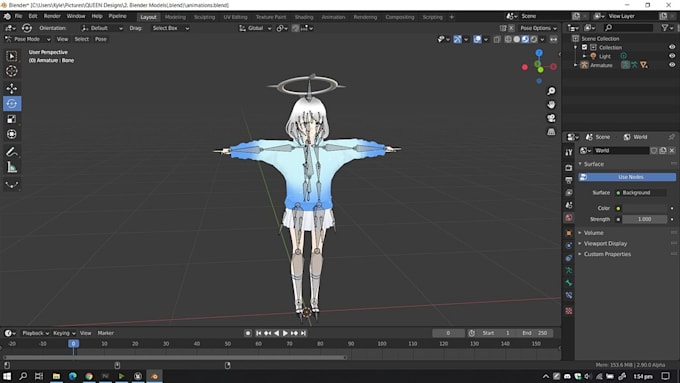Switch to Wireframe viewport shading
Viewport: 680px width, 383px height.
[508, 39]
